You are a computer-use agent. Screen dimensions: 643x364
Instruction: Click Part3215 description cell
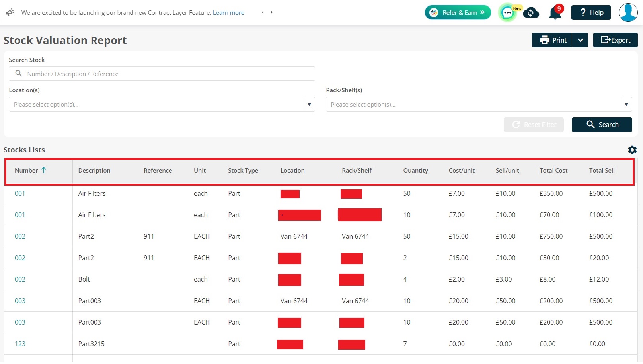tap(91, 344)
